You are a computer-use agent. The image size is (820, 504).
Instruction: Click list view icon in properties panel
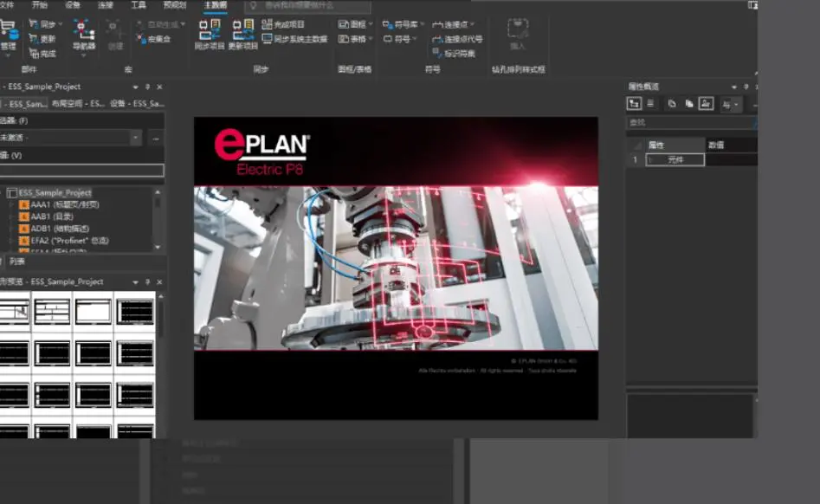pyautogui.click(x=650, y=104)
